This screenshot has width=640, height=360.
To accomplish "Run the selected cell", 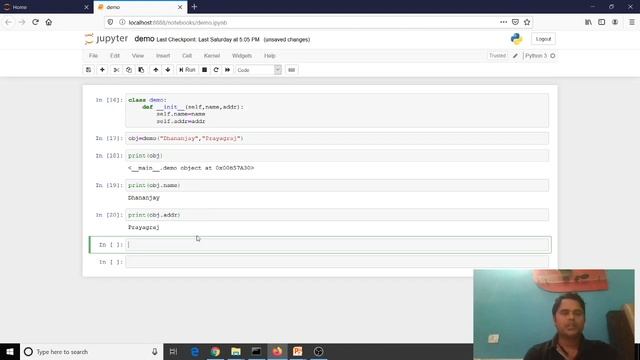I will [x=187, y=70].
